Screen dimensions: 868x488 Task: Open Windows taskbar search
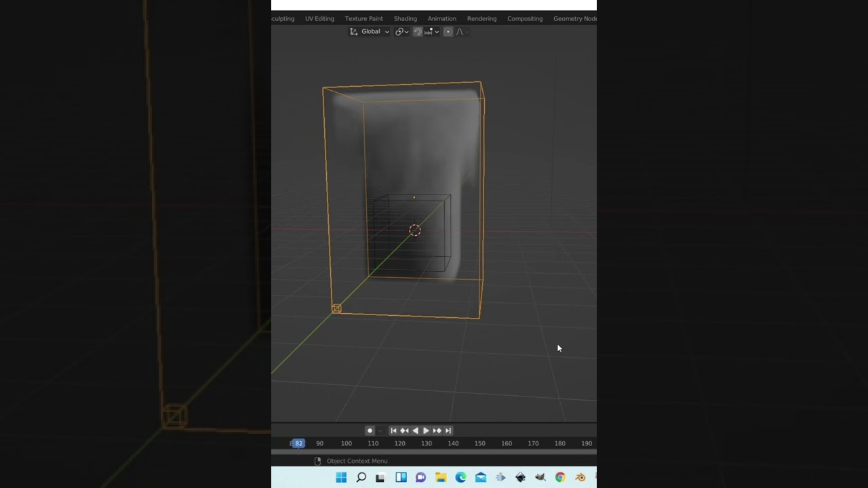[361, 477]
